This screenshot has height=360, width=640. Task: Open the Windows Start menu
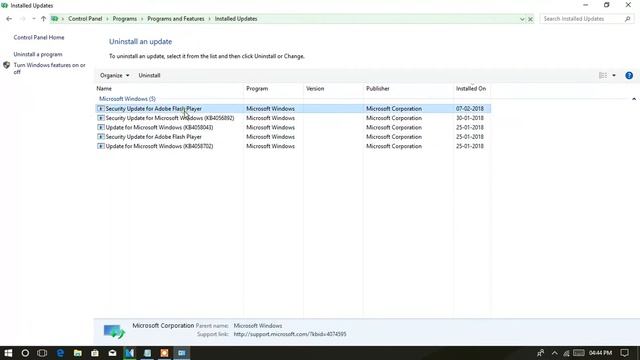click(x=8, y=353)
